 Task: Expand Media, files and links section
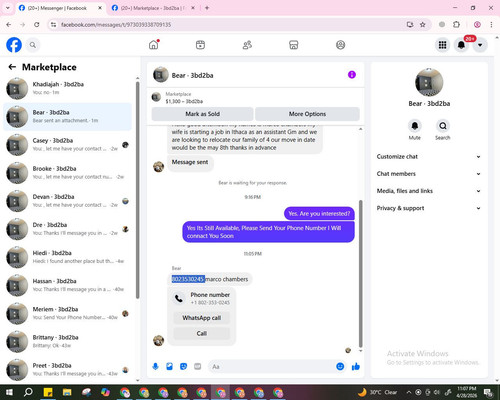click(x=429, y=191)
